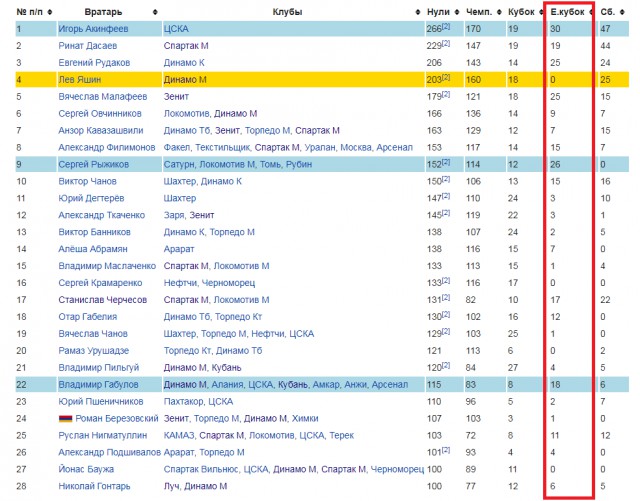This screenshot has width=640, height=501.
Task: Open Лев Яшин player link
Action: click(x=79, y=80)
